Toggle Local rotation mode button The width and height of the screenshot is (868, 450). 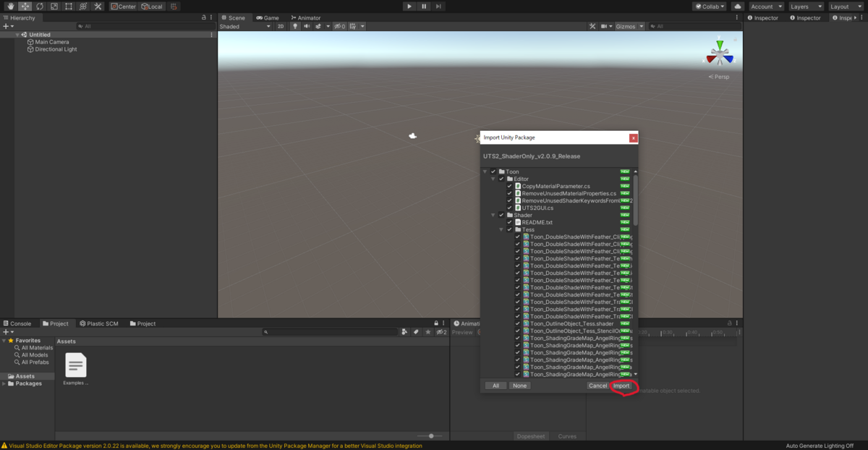click(151, 7)
